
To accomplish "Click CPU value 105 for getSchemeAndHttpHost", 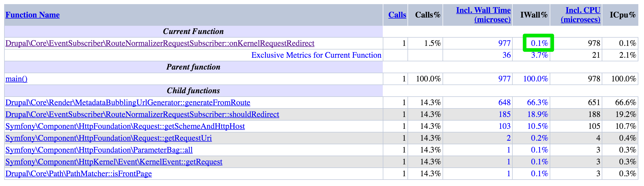I will coord(594,126).
